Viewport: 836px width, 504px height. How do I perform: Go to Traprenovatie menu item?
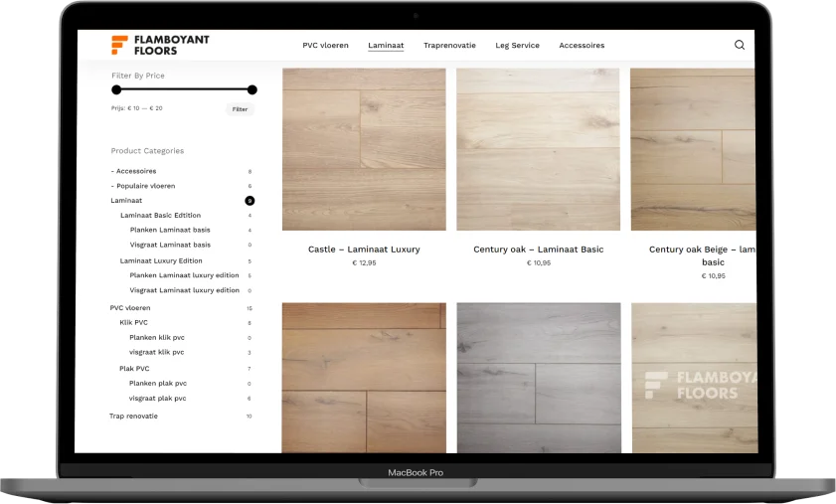coord(449,46)
